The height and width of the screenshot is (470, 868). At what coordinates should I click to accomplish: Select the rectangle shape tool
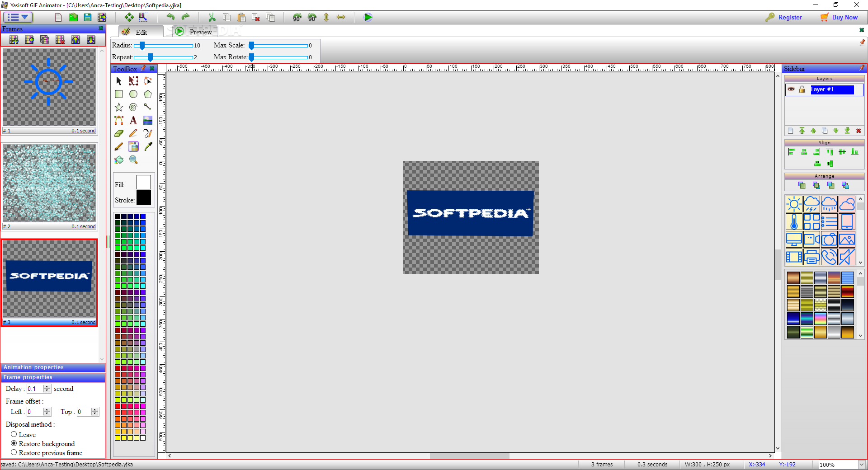[119, 94]
